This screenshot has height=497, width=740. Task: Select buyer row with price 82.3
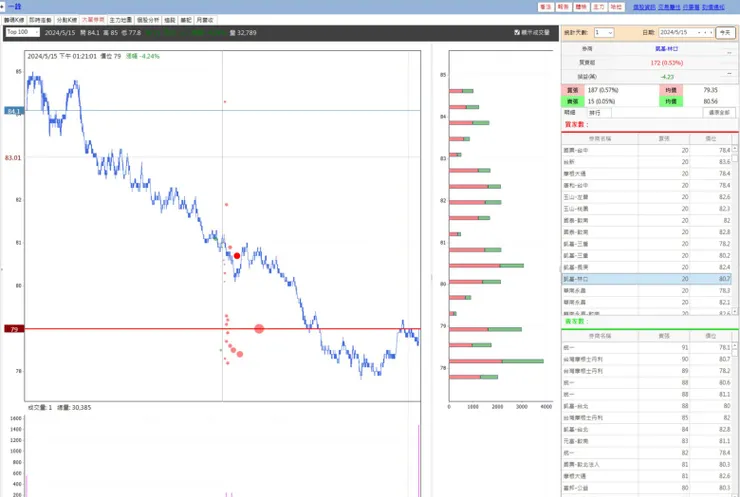click(x=647, y=209)
